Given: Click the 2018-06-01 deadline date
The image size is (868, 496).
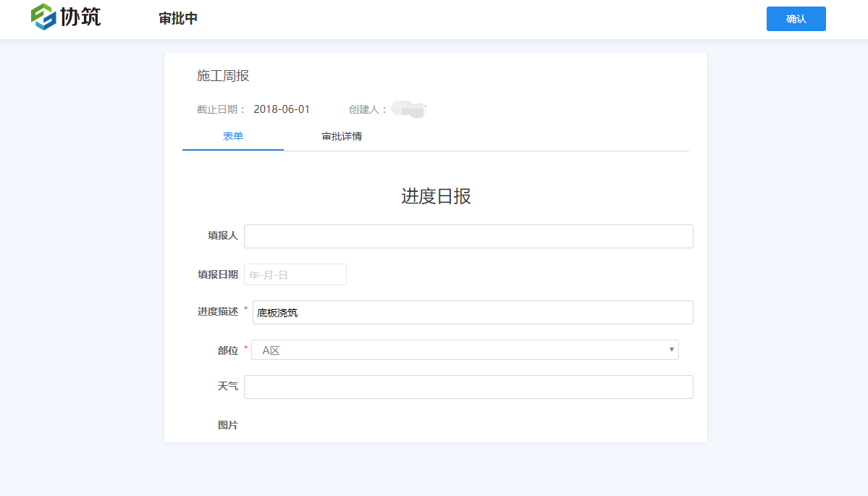Looking at the screenshot, I should click(x=282, y=109).
